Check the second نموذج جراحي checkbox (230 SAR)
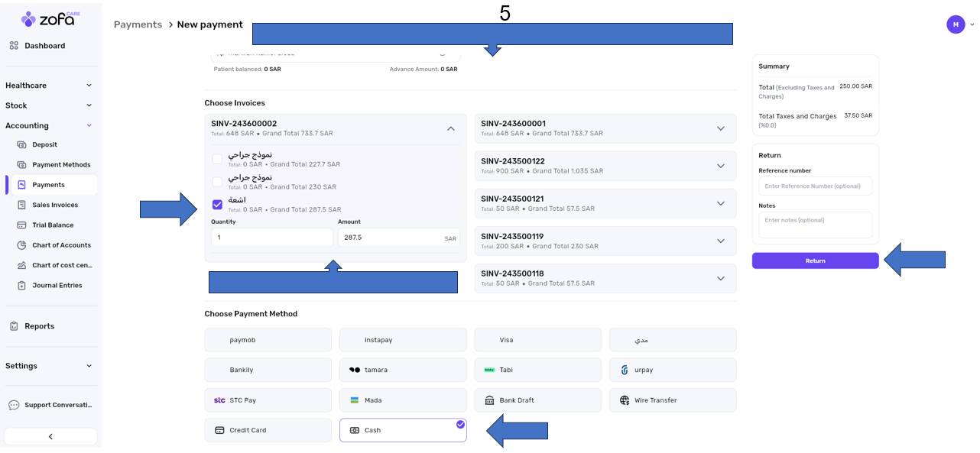This screenshot has width=980, height=453. tap(218, 182)
